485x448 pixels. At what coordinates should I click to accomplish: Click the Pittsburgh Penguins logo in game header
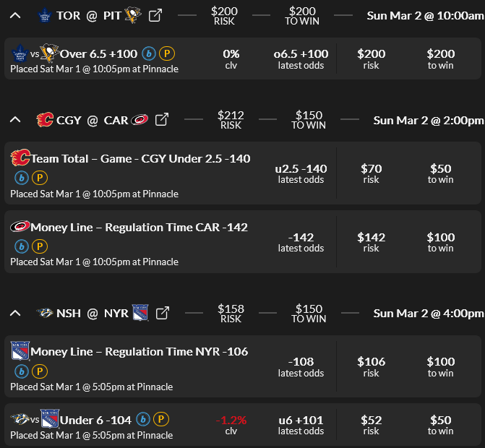click(x=132, y=14)
